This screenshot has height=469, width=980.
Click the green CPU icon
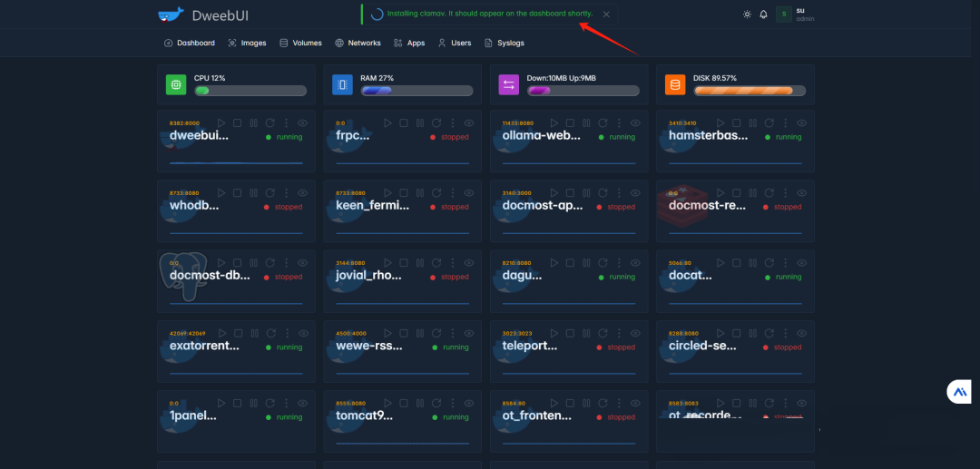(175, 85)
